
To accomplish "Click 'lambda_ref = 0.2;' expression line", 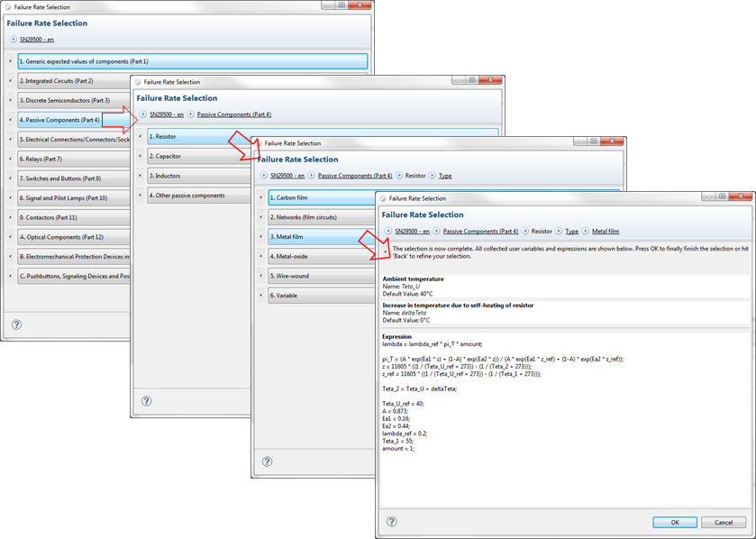I will [x=405, y=434].
